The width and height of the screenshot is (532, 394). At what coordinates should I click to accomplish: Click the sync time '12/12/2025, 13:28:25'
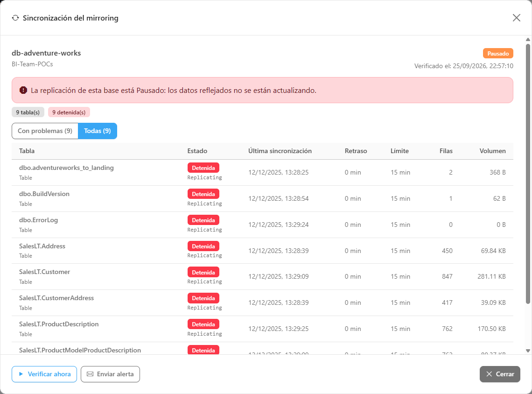point(279,172)
